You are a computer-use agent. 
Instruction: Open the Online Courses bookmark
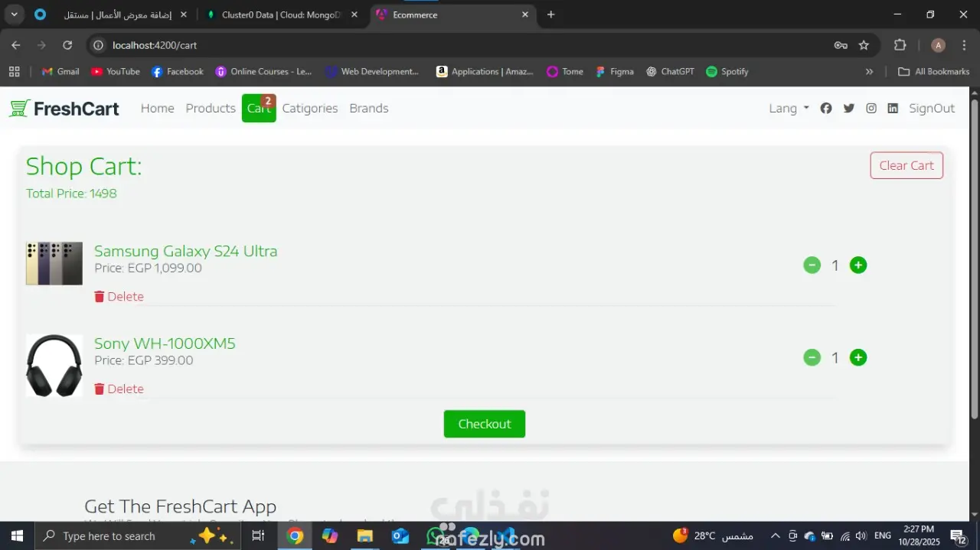pyautogui.click(x=264, y=71)
